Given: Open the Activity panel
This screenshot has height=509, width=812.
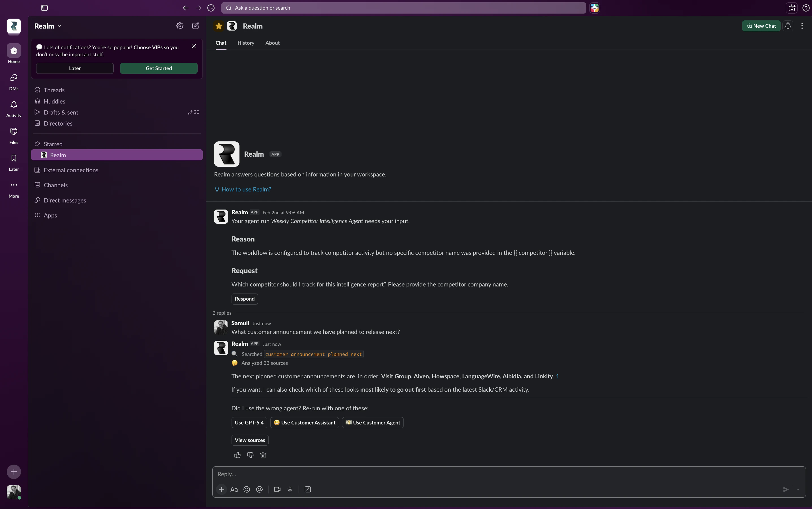Looking at the screenshot, I should click(x=14, y=108).
